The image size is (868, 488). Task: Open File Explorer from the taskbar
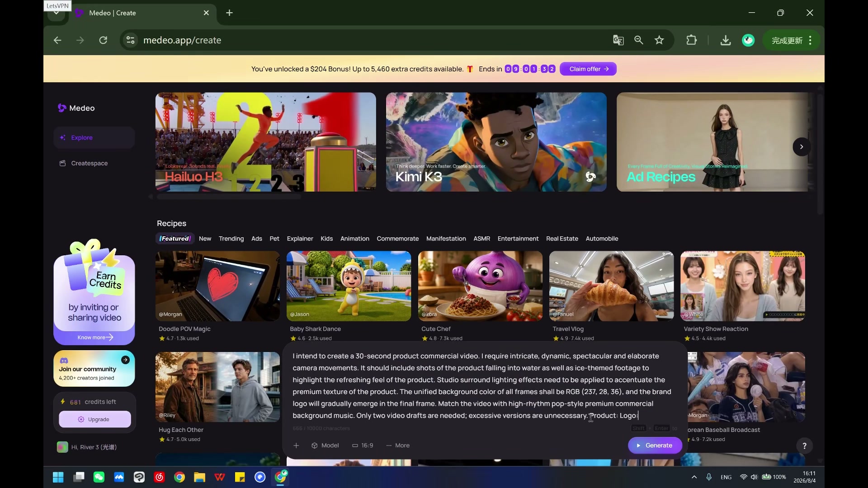click(199, 477)
